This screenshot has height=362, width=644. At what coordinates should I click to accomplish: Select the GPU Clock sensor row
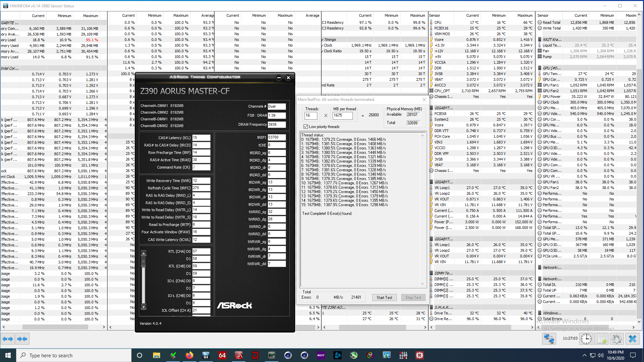587,102
